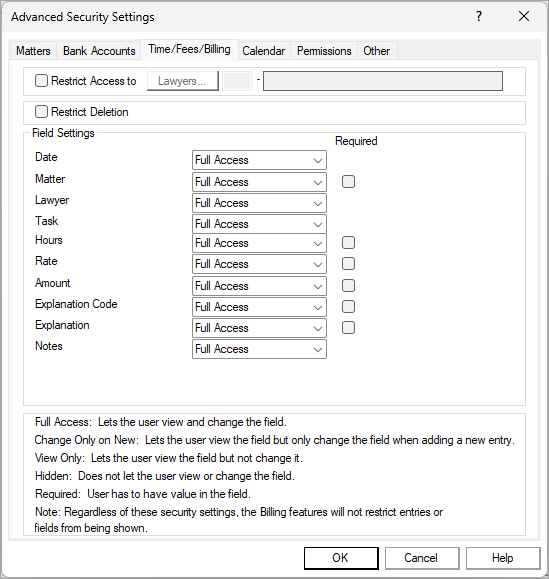The width and height of the screenshot is (549, 579).
Task: Click the 'View Only' description line
Action: click(x=169, y=458)
